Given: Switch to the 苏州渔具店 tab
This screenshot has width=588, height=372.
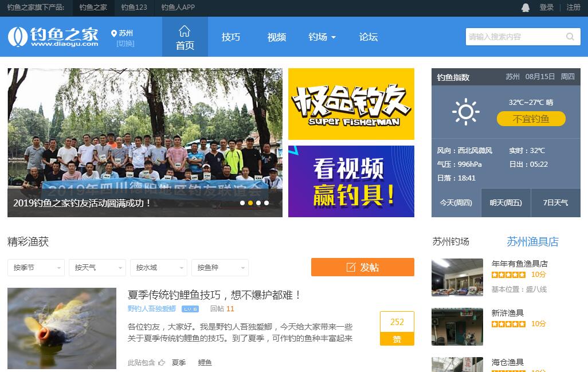Looking at the screenshot, I should coord(532,241).
